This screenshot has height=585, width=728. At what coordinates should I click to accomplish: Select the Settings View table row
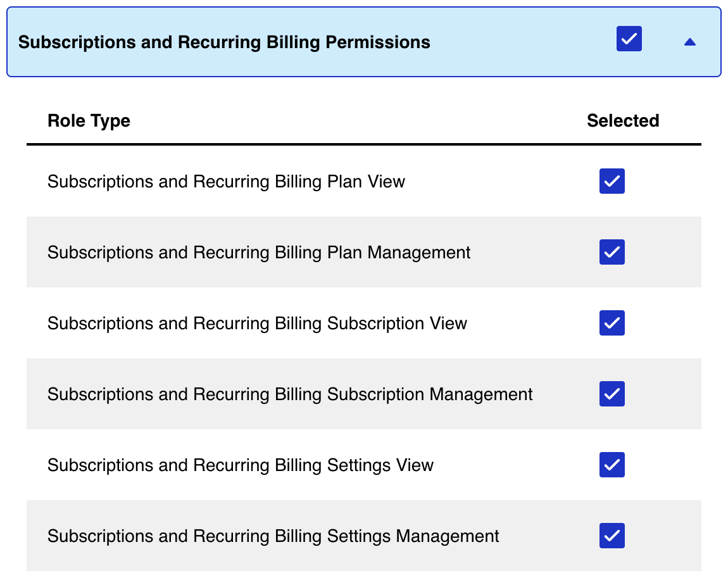(241, 465)
